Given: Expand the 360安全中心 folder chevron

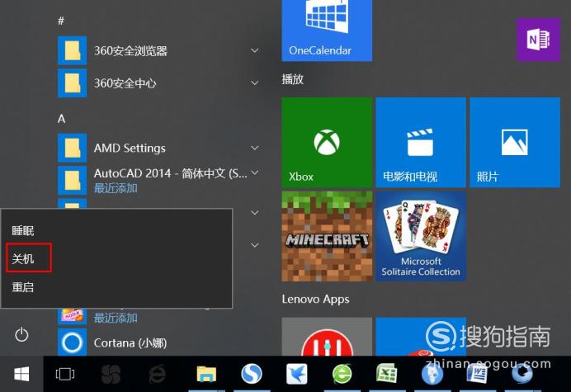Looking at the screenshot, I should click(x=255, y=83).
